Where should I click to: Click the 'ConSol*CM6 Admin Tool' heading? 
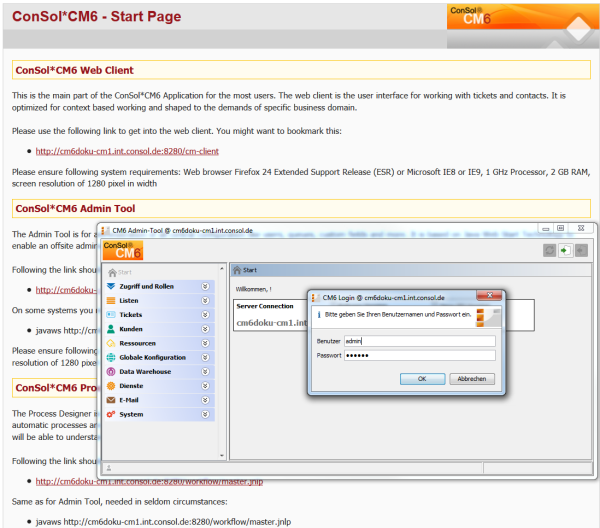[75, 209]
